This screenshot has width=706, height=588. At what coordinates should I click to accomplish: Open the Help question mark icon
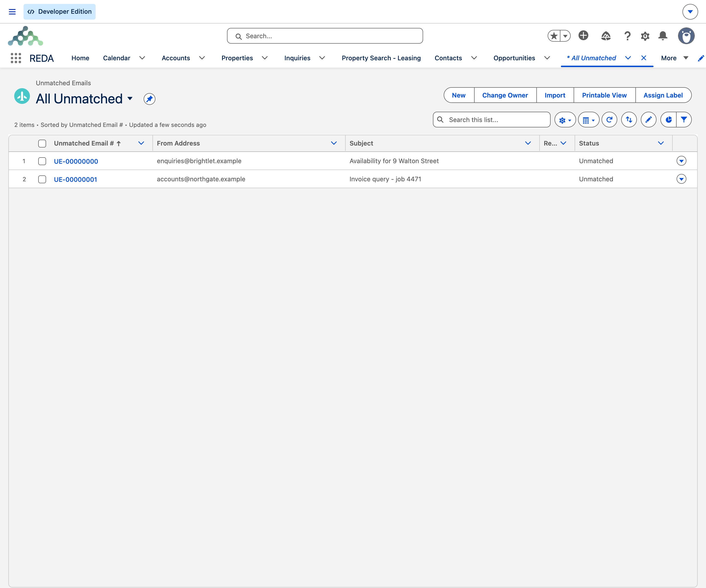(x=627, y=36)
